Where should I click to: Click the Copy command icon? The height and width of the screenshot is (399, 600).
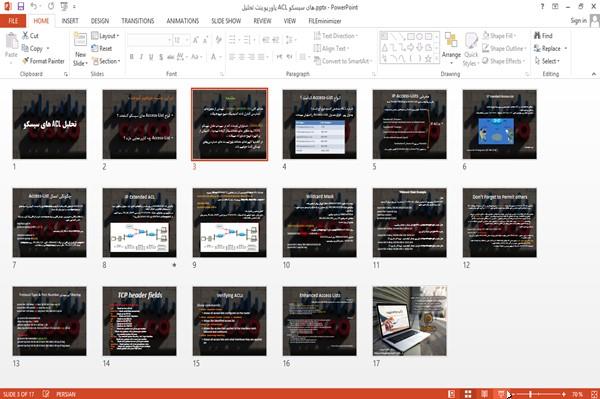click(x=25, y=48)
